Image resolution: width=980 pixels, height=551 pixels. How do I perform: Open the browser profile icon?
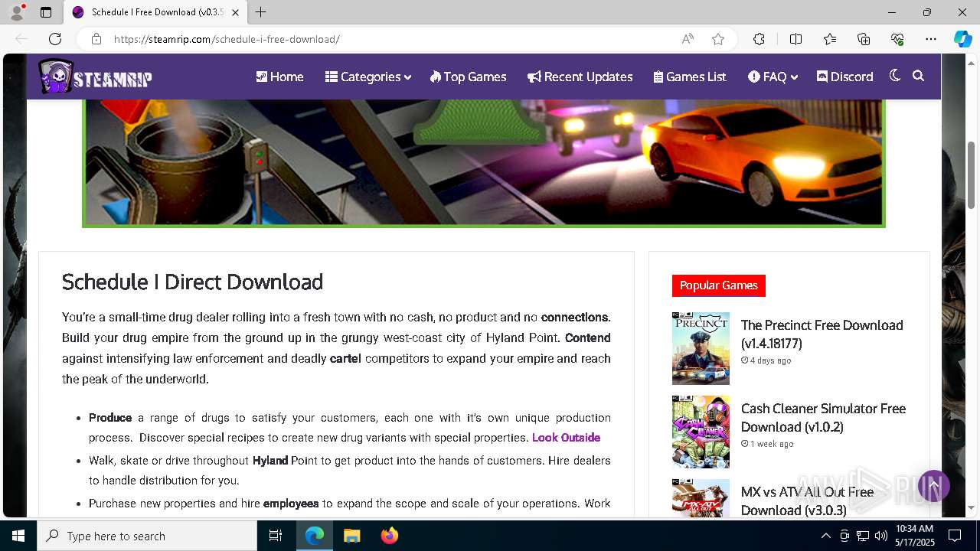tap(17, 12)
